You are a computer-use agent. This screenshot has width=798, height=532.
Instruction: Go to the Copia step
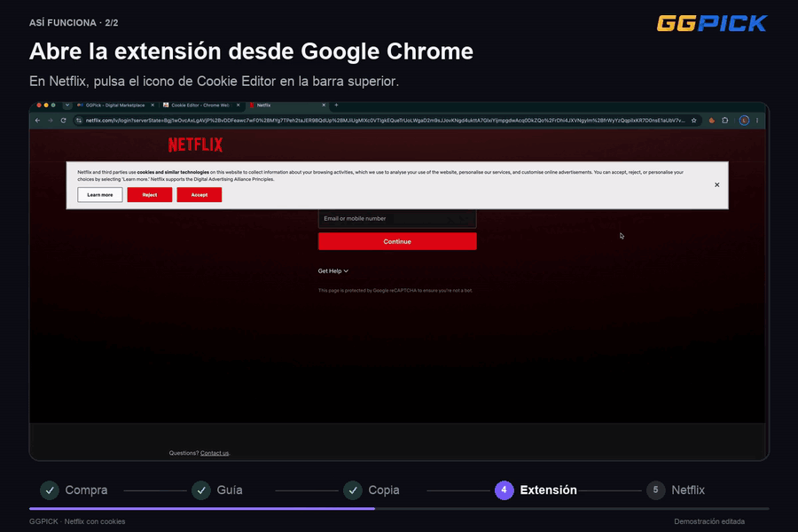tap(371, 490)
